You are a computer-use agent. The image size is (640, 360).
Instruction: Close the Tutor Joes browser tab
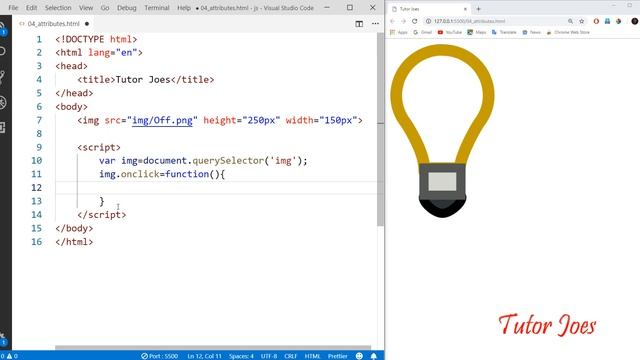(465, 9)
